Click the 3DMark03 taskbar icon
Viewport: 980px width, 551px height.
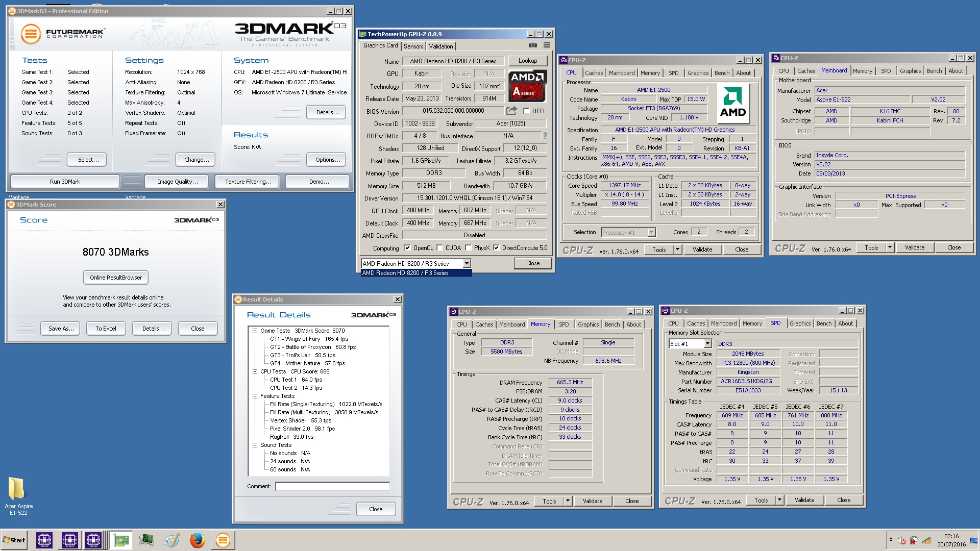[223, 540]
